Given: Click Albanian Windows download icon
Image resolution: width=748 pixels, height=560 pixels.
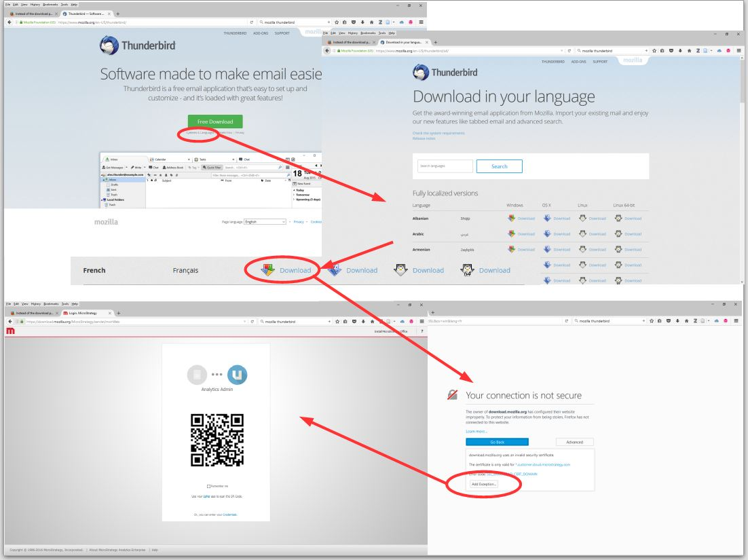Looking at the screenshot, I should [x=511, y=218].
